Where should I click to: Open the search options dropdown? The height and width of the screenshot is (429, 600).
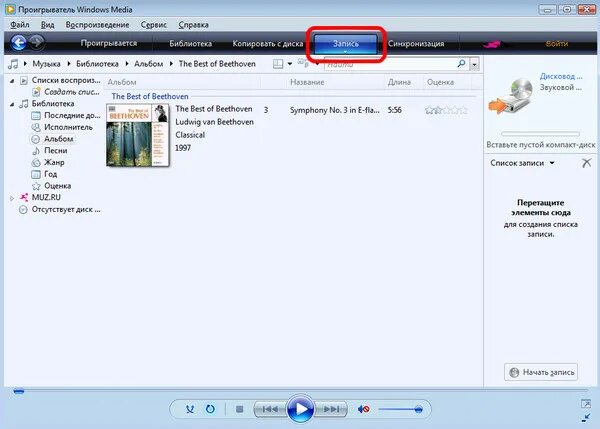[x=474, y=64]
